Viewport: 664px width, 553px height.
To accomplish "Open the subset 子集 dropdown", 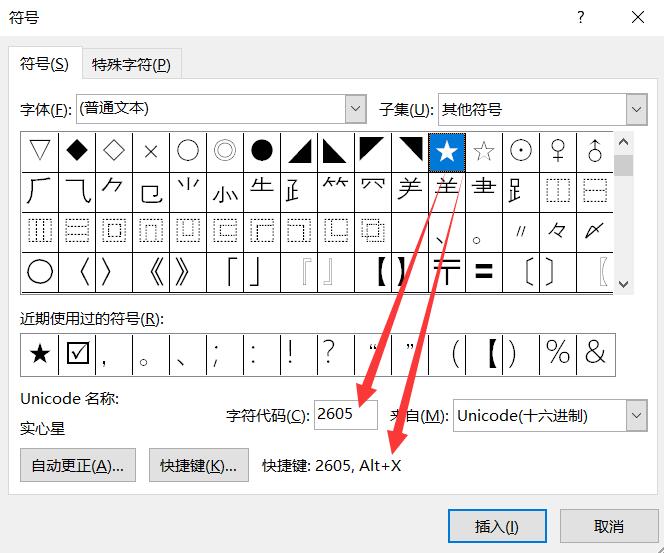I will coord(636,109).
